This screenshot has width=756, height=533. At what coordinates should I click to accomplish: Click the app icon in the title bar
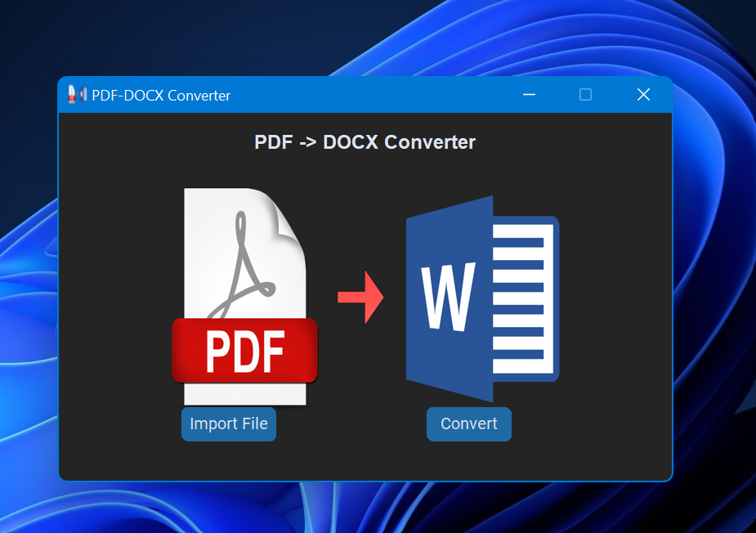click(x=77, y=95)
